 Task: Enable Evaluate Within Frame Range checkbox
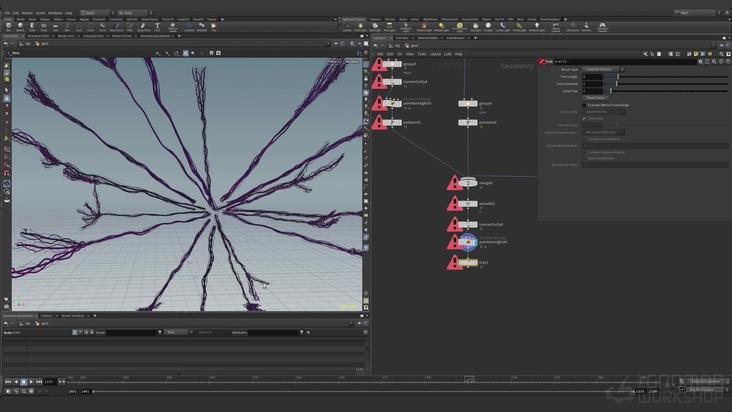click(x=585, y=104)
